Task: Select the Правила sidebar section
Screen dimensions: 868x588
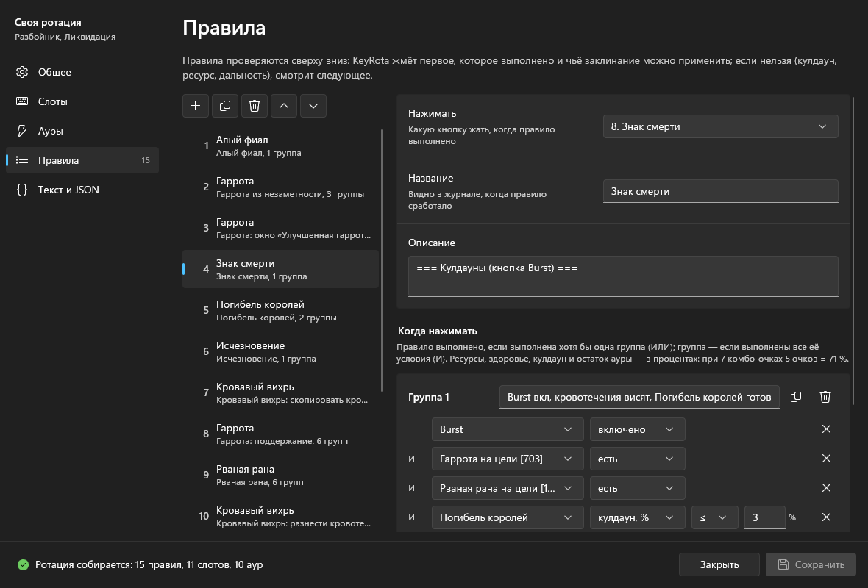Action: point(82,159)
